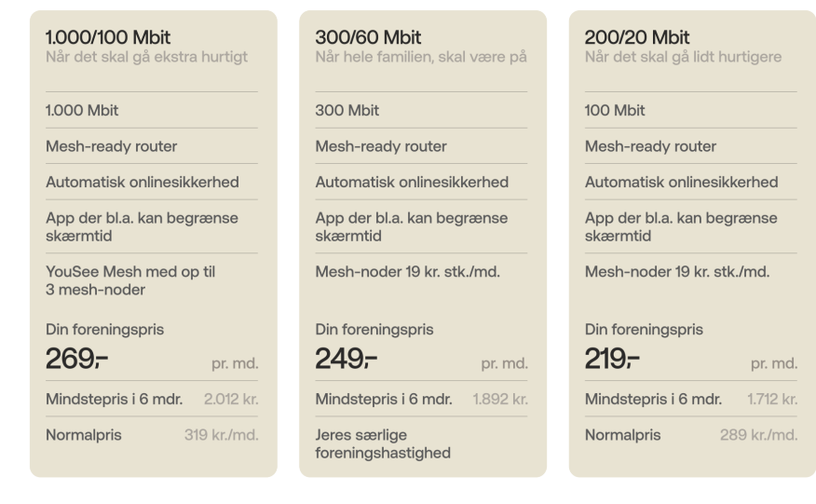Click Normalpris 319 kr./md. value
816x504 pixels.
coord(221,435)
